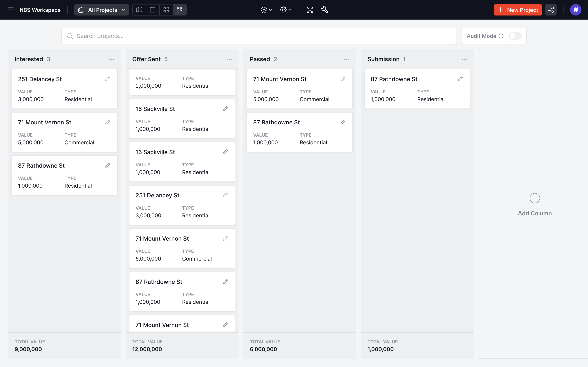Open Offer Sent column options menu
Viewport: 588px width, 367px height.
(229, 59)
